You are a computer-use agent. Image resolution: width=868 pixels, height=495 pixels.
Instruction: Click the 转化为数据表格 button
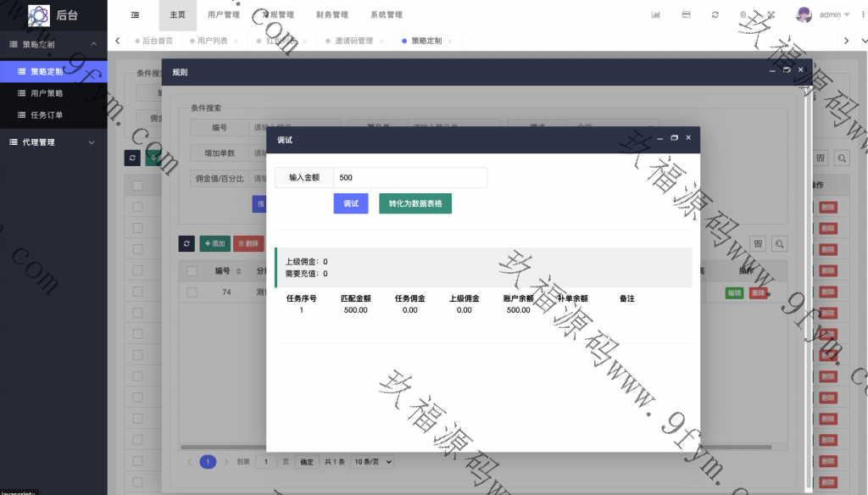pyautogui.click(x=415, y=203)
